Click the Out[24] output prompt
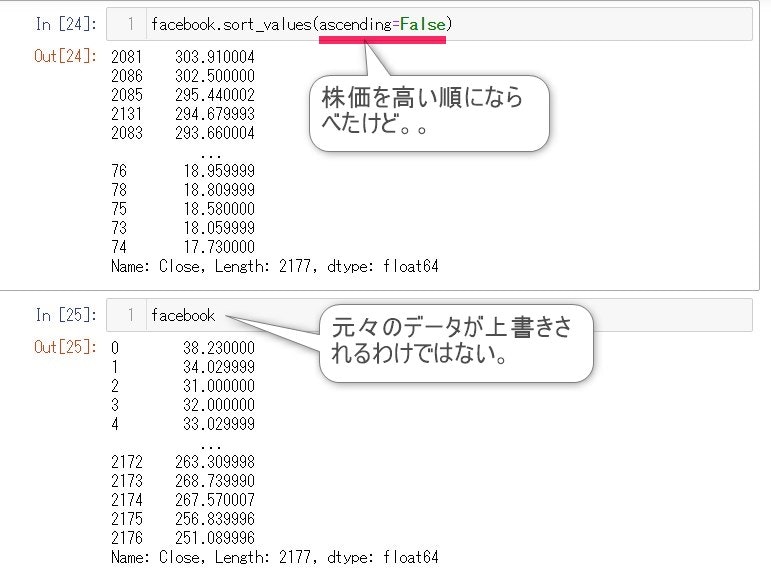Image resolution: width=771 pixels, height=586 pixels. pyautogui.click(x=65, y=56)
